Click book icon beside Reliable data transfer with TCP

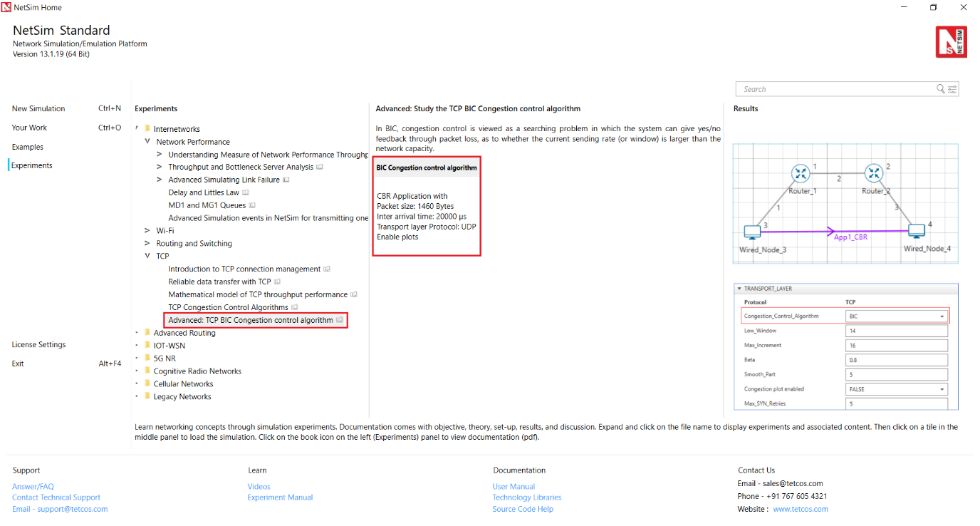point(278,282)
